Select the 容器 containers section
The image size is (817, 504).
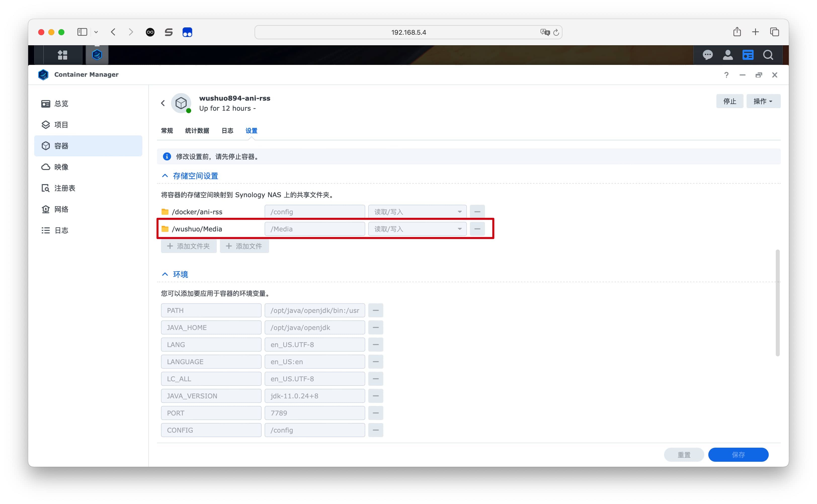click(x=88, y=146)
